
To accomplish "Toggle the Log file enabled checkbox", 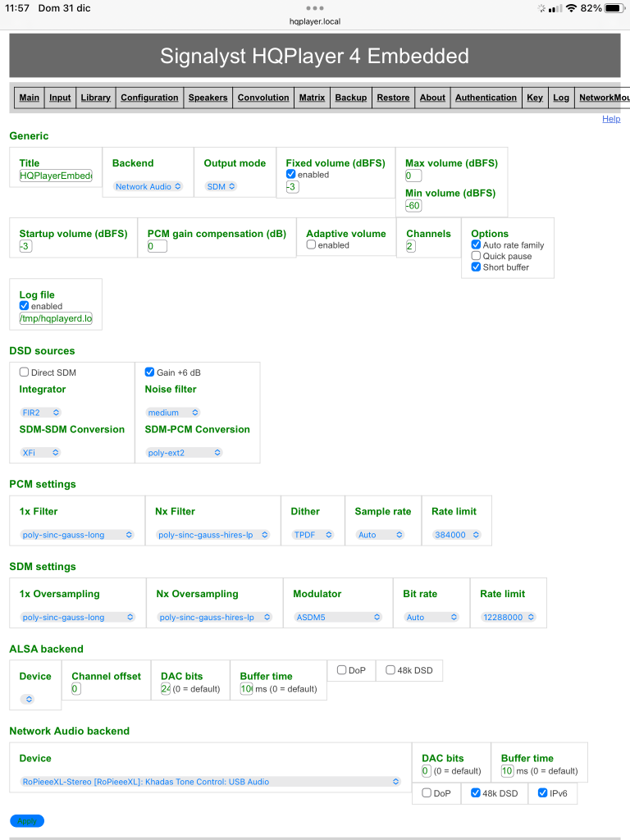I will click(x=24, y=306).
